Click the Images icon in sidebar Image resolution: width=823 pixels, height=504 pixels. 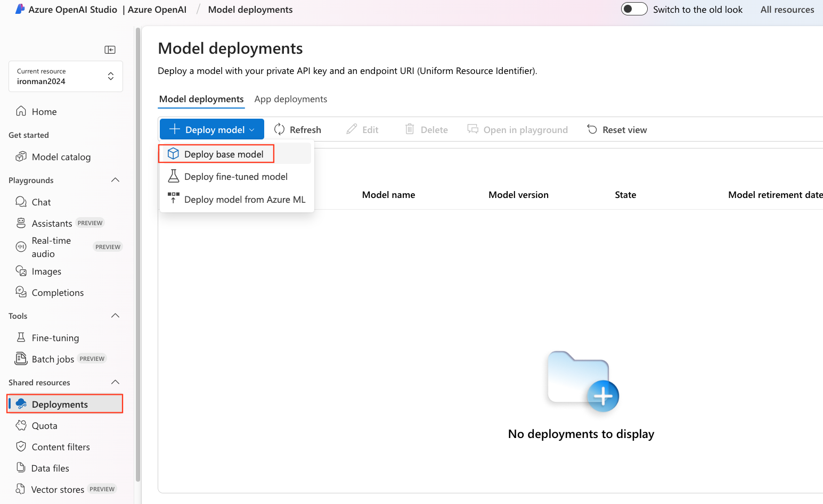click(x=21, y=271)
